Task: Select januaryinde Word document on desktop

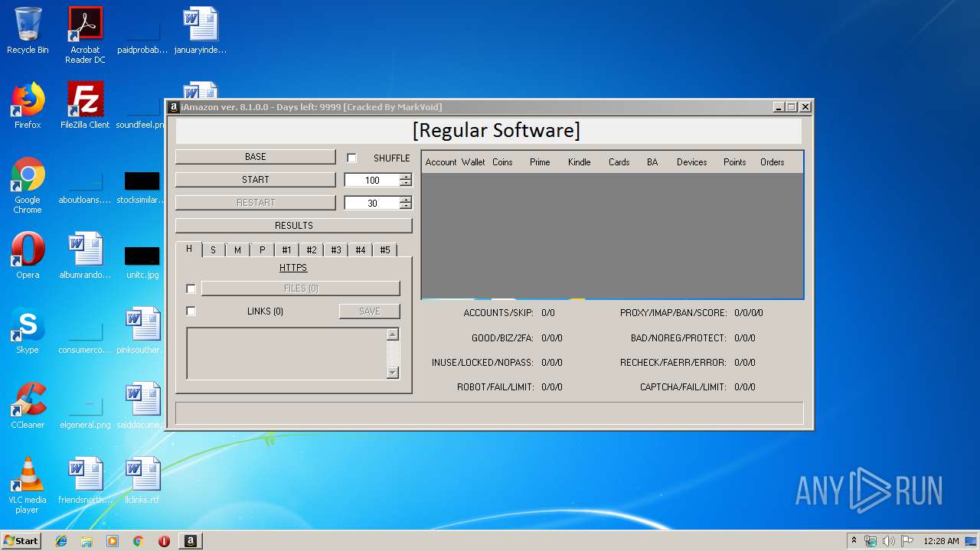Action: tap(201, 31)
